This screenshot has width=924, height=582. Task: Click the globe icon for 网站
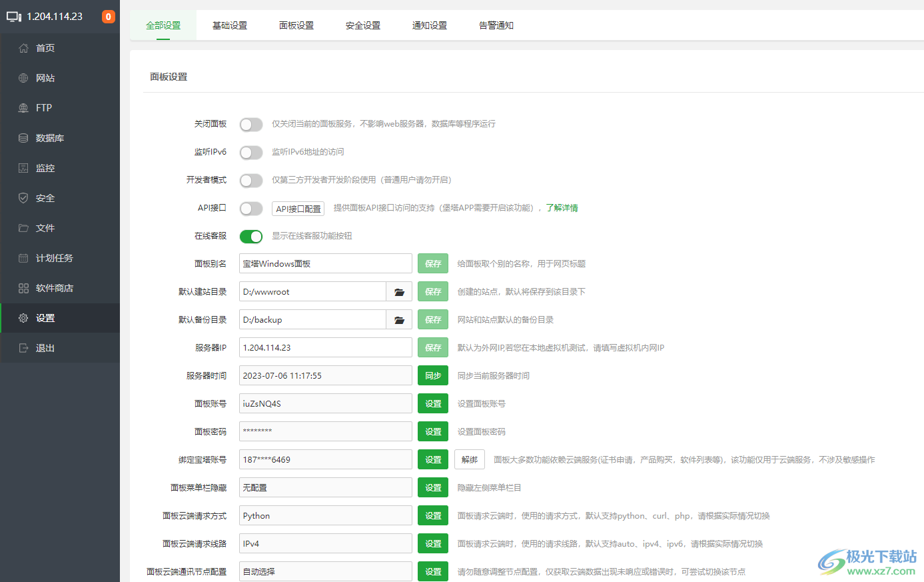pos(23,78)
